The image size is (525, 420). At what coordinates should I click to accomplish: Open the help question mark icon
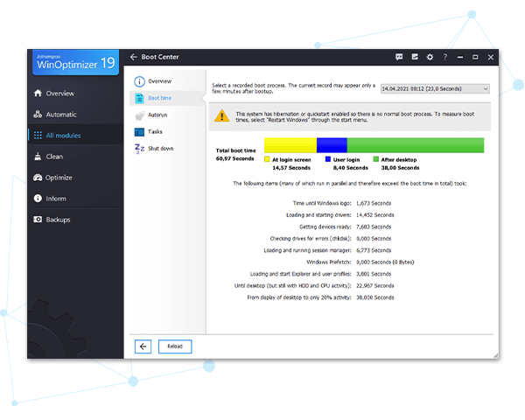click(445, 57)
